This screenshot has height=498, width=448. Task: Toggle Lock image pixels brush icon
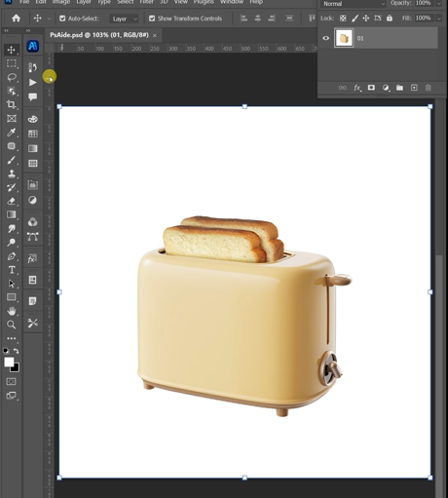coord(355,19)
